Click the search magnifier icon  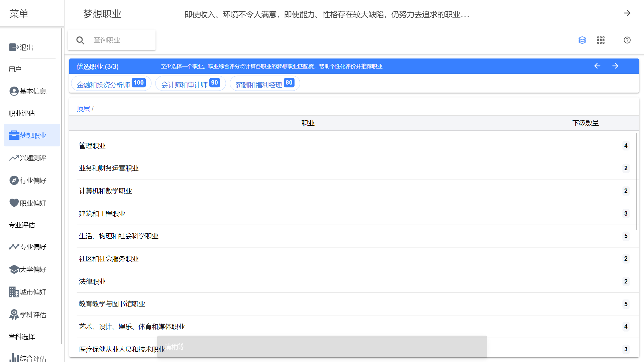pyautogui.click(x=80, y=40)
